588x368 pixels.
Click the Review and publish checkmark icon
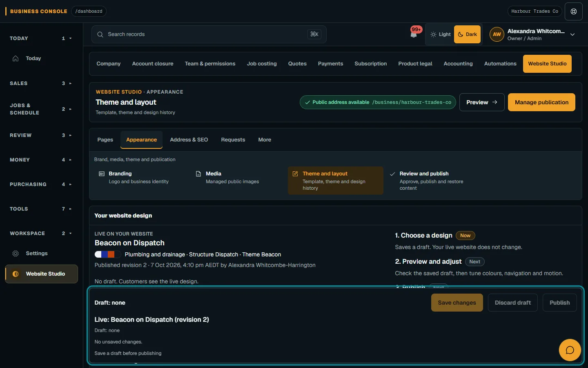(x=392, y=174)
